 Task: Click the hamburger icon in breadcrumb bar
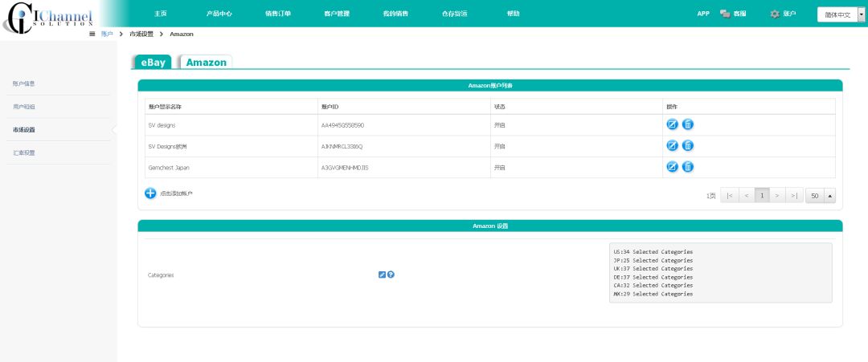(x=92, y=35)
